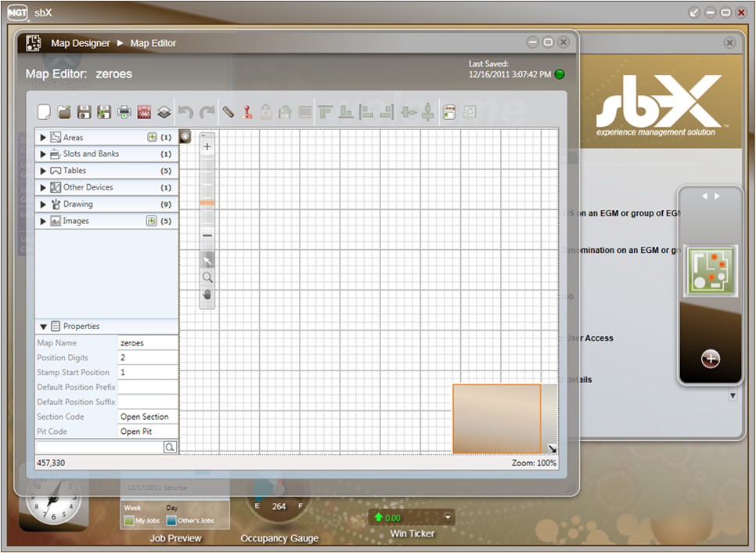Expand the Areas tree node
The height and width of the screenshot is (553, 756).
(43, 138)
